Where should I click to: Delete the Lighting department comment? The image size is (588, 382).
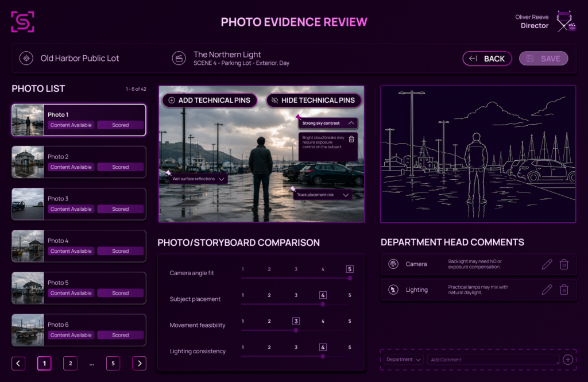[564, 290]
